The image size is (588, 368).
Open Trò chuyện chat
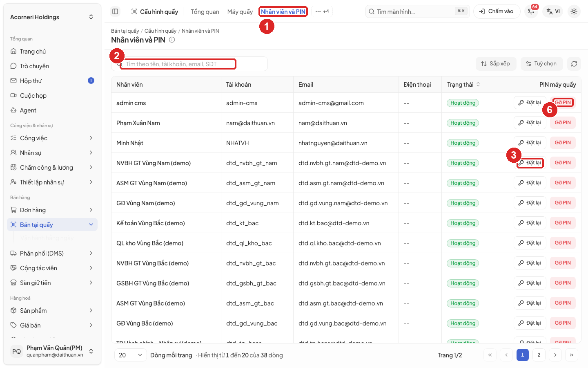tap(52, 66)
